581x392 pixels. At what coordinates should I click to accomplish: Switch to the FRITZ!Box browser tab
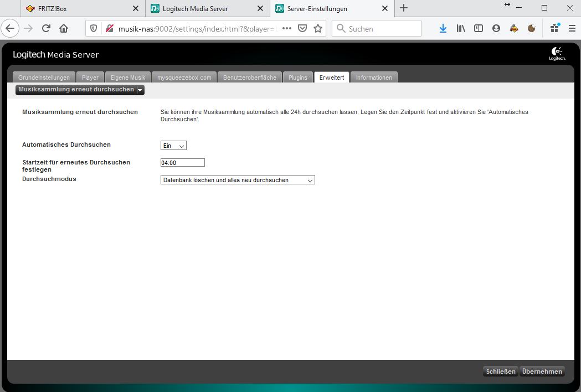(83, 8)
